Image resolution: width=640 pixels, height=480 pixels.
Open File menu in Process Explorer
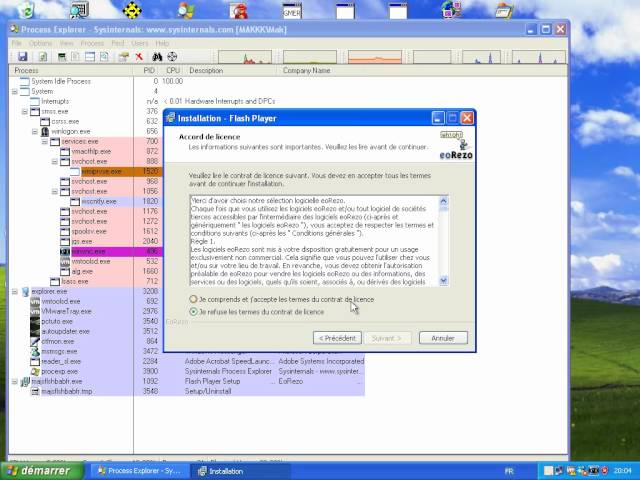[x=16, y=43]
